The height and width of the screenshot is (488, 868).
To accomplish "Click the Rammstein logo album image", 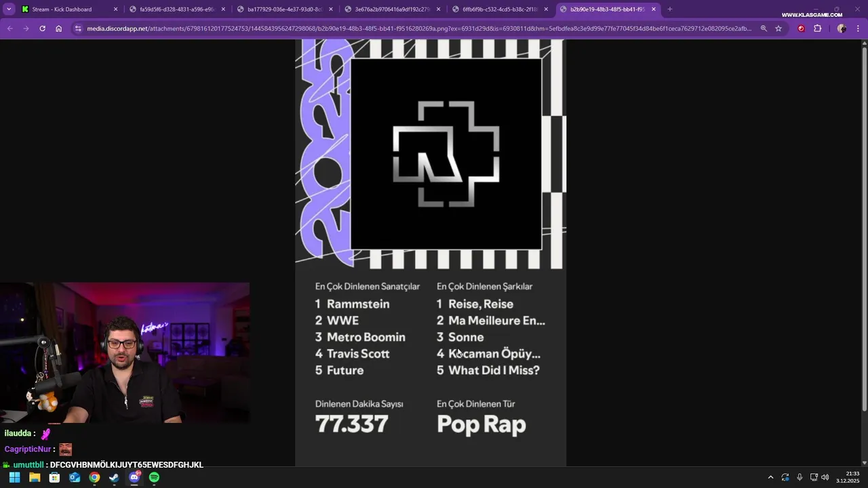I will [x=446, y=154].
